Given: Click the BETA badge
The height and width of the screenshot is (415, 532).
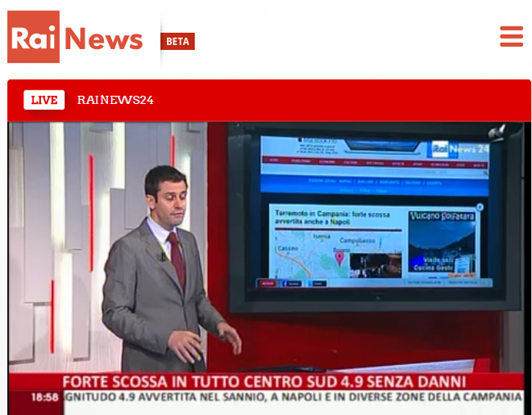Looking at the screenshot, I should pos(177,41).
